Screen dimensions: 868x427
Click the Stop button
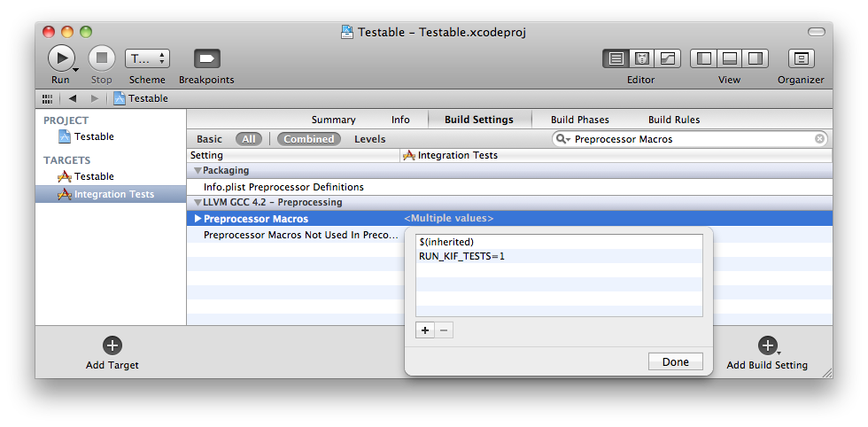[x=102, y=58]
